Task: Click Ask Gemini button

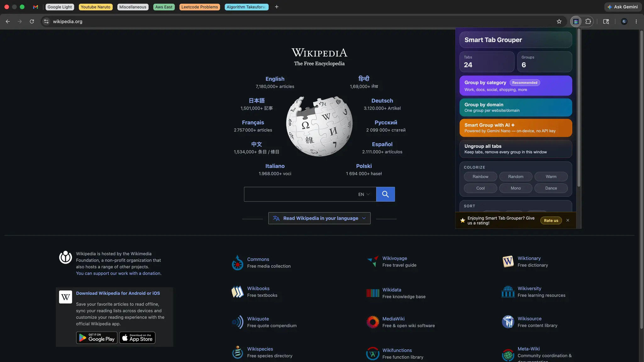Action: [623, 7]
